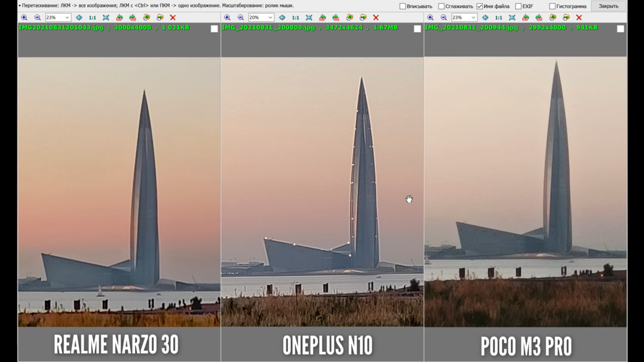The width and height of the screenshot is (644, 362).
Task: Show histogram via the Гистограмма checkbox
Action: [552, 6]
